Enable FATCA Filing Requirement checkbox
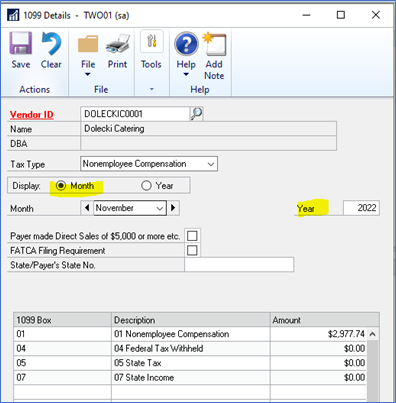This screenshot has height=403, width=396. click(192, 250)
